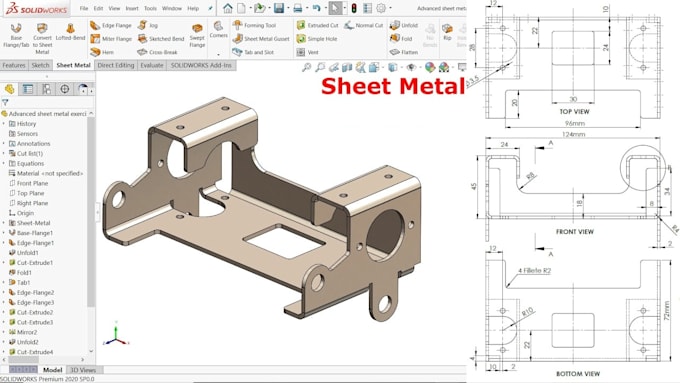This screenshot has height=383, width=680.
Task: Open the Undo dropdown arrow
Action: tap(325, 8)
